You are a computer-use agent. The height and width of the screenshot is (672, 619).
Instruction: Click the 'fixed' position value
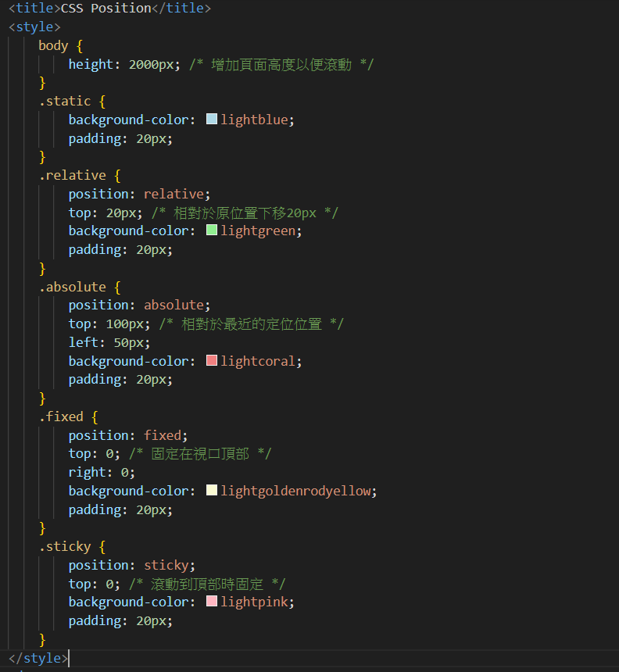(163, 435)
